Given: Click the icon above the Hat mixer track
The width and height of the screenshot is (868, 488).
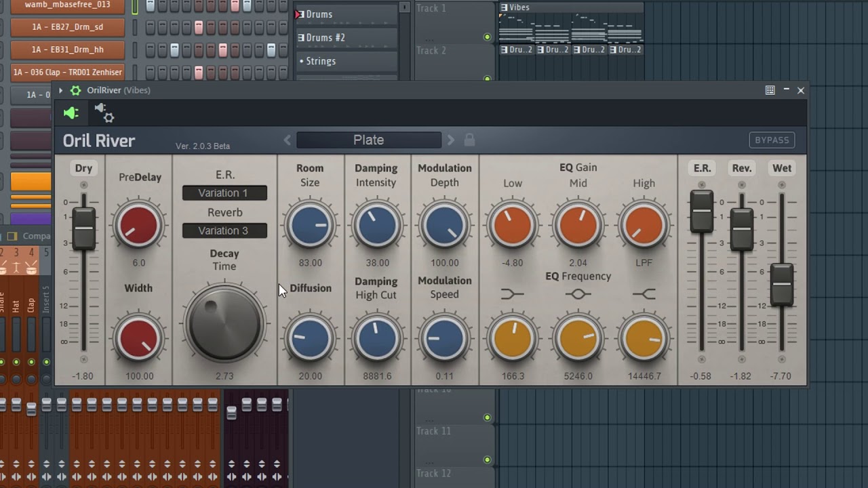Looking at the screenshot, I should click(x=16, y=269).
